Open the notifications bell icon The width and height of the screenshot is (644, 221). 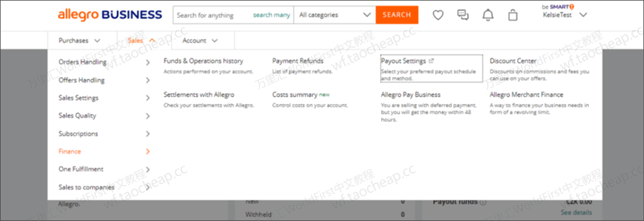tap(488, 15)
